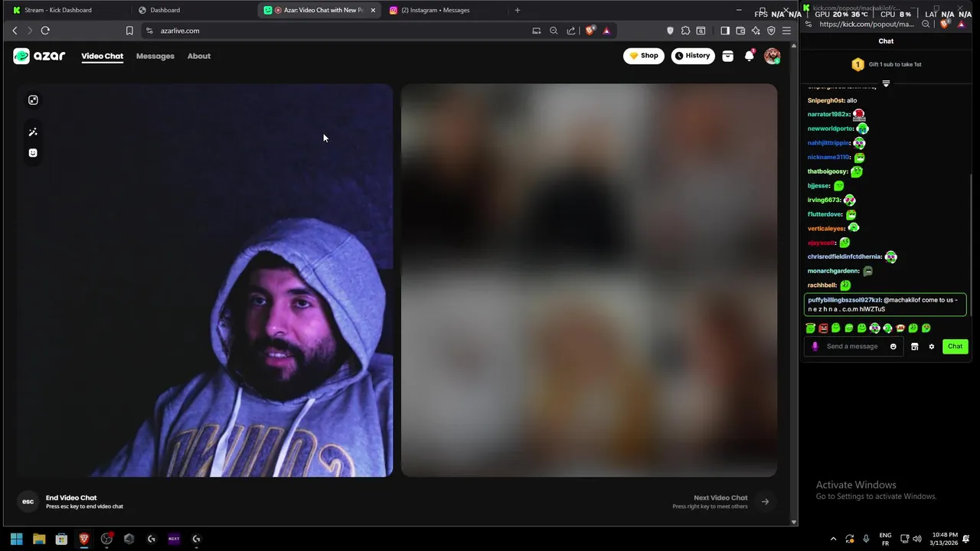Open the Azar Shop
Image resolution: width=980 pixels, height=551 pixels.
pos(644,56)
